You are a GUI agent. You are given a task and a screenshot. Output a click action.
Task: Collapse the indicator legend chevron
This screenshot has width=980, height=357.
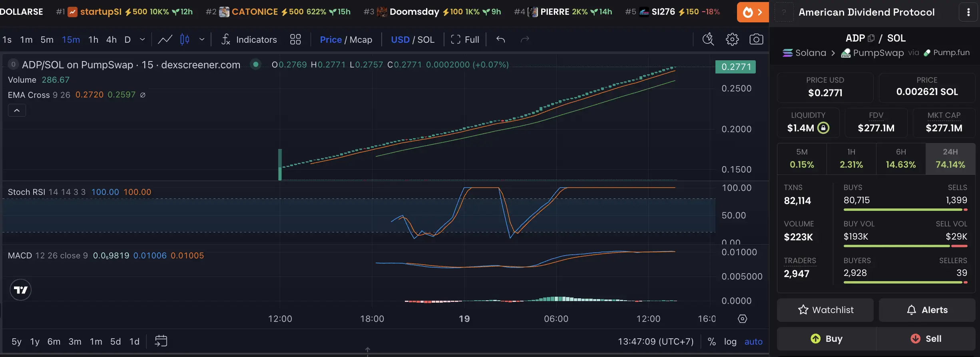coord(17,110)
